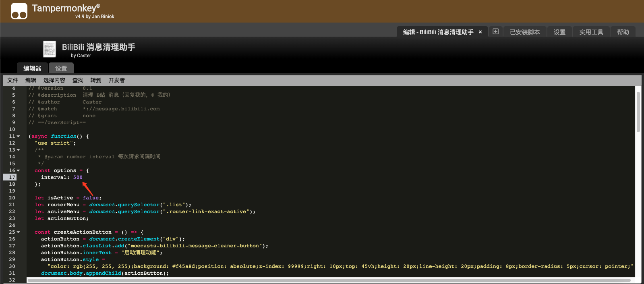Open a new script with the plus icon
Image resolution: width=644 pixels, height=284 pixels.
pyautogui.click(x=496, y=31)
